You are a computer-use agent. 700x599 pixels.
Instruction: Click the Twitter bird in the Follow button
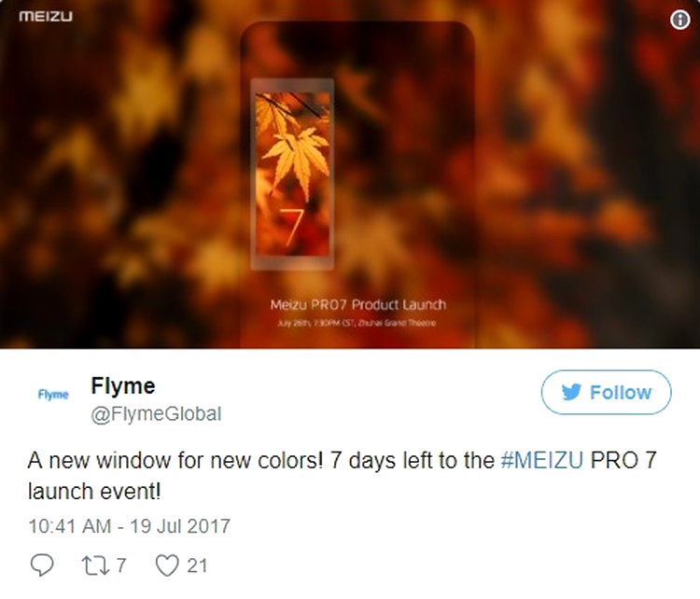(571, 393)
